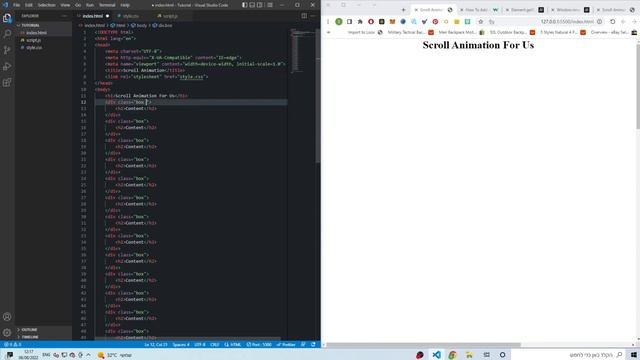Click the browser address bar URL

[x=567, y=21]
